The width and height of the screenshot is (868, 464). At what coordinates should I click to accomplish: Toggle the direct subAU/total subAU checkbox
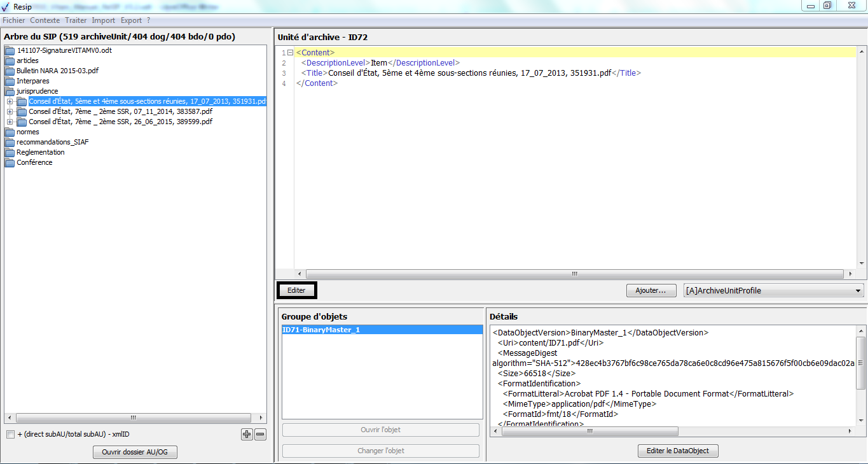click(x=10, y=435)
